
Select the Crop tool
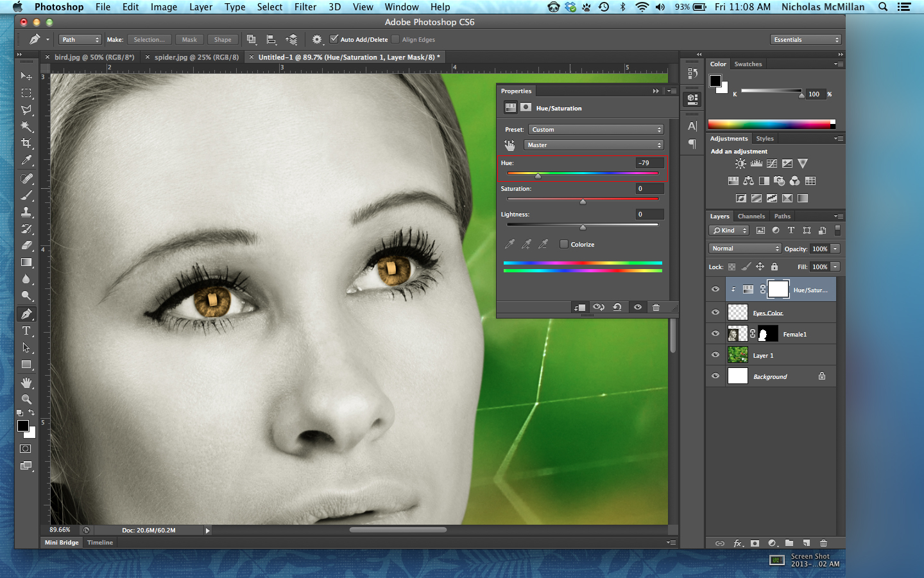point(26,143)
